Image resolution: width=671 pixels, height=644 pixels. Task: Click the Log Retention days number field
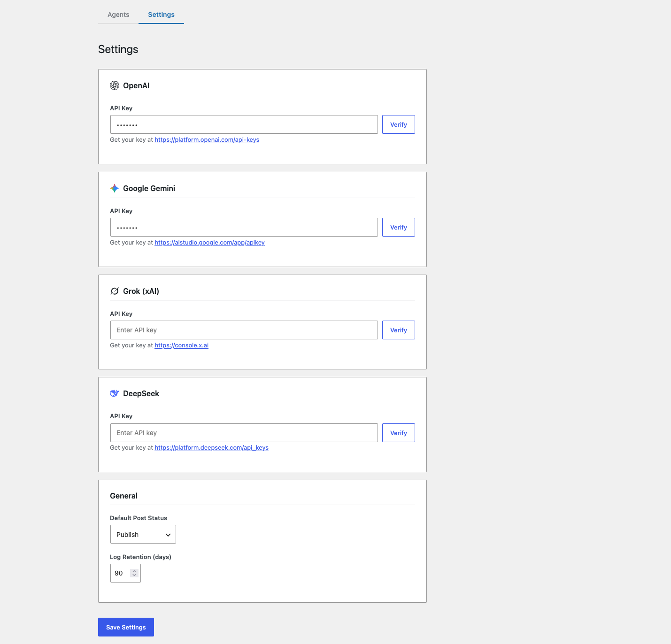click(125, 573)
